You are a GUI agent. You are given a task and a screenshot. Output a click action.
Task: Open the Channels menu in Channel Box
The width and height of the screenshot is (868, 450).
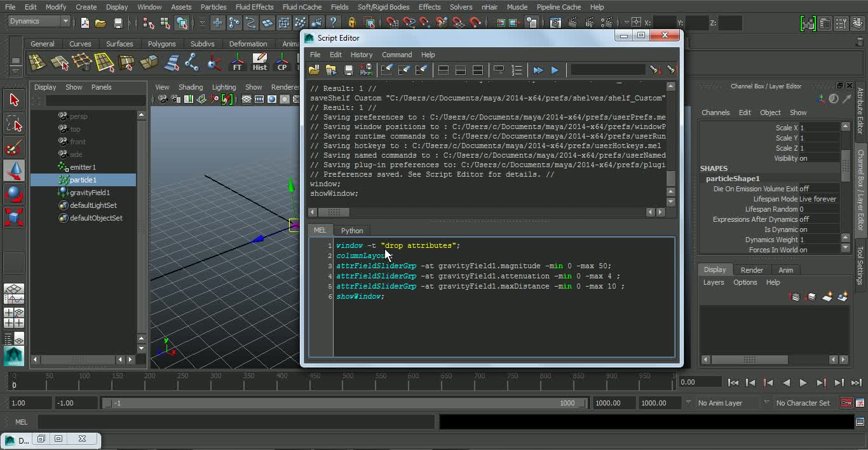pyautogui.click(x=715, y=112)
